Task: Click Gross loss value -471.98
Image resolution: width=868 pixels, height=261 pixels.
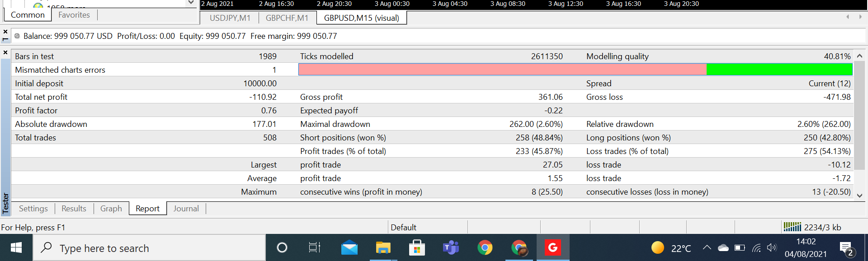Action: (x=837, y=97)
